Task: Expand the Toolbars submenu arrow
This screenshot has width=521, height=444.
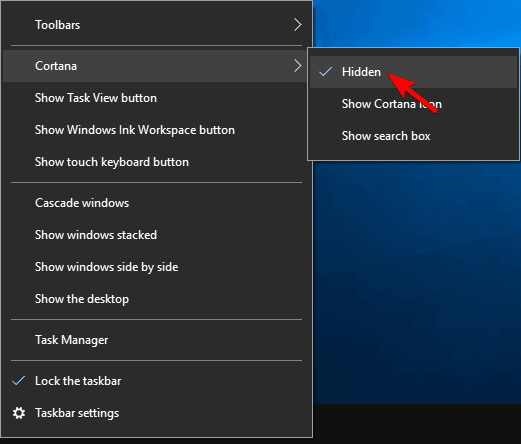Action: coord(297,25)
